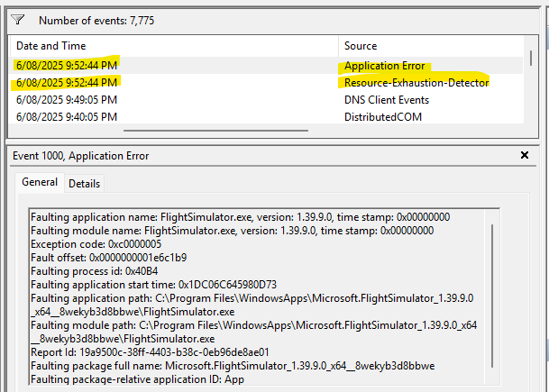Switch to the Details tab
Viewport: 549px width, 392px height.
[x=85, y=183]
